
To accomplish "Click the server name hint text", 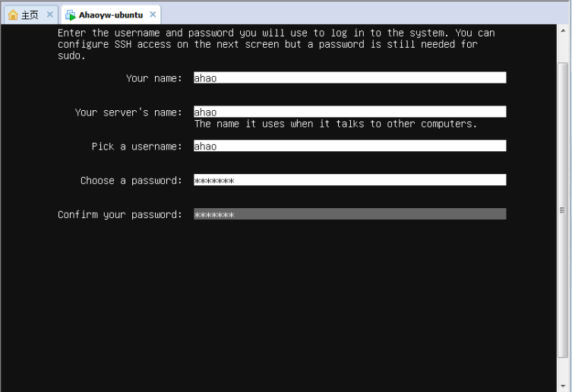I will tap(335, 124).
